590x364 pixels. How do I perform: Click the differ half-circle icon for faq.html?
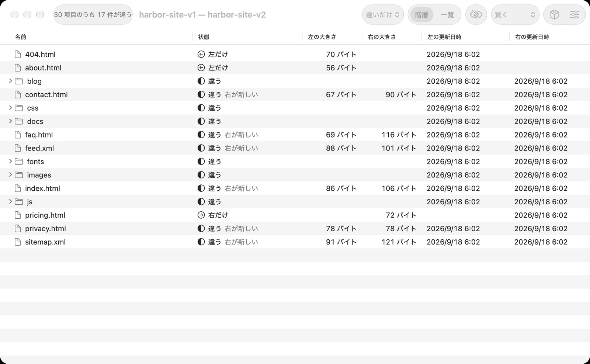(201, 135)
